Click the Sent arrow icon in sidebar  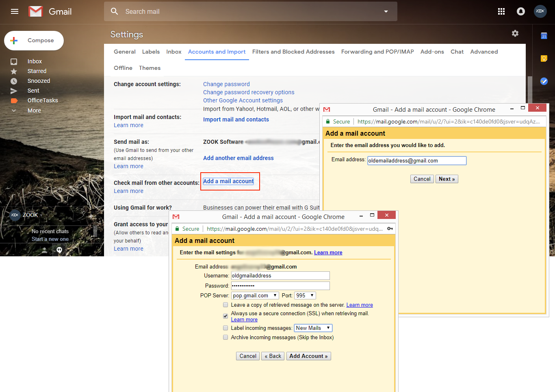[x=14, y=91]
